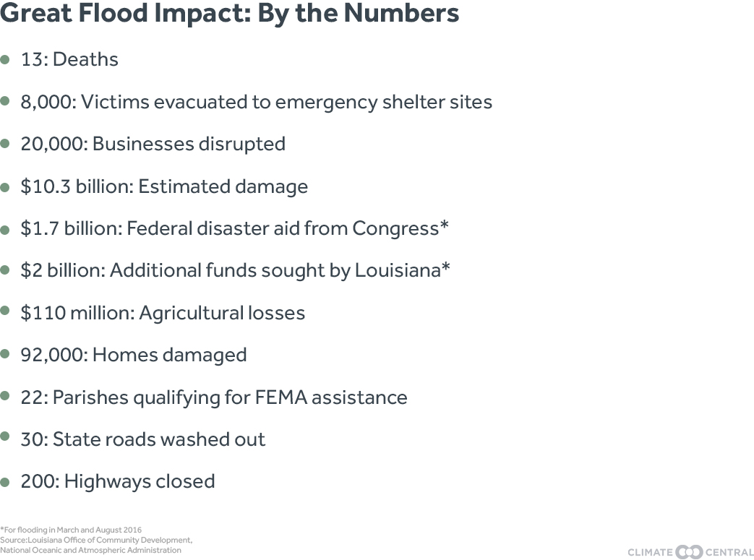Click the word CENTRAL in the logo
Viewport: 754px width, 560px height.
(x=729, y=553)
